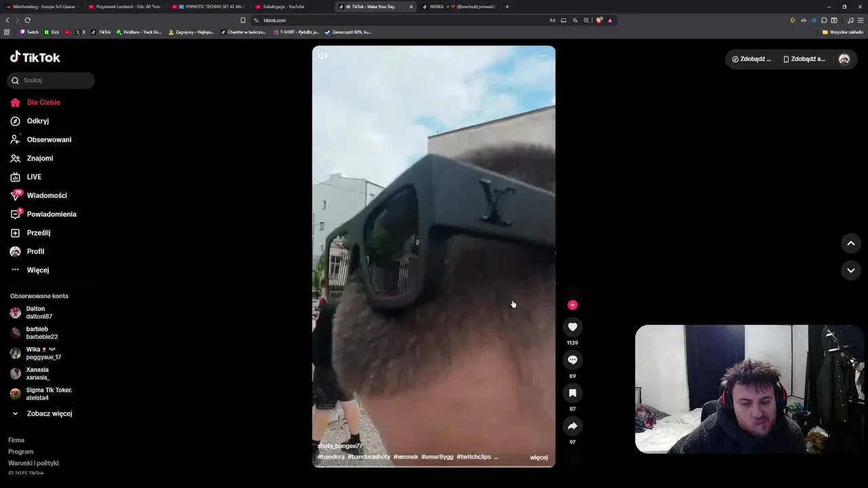Viewport: 868px width, 488px height.
Task: Expand caption with więcej link
Action: click(539, 457)
